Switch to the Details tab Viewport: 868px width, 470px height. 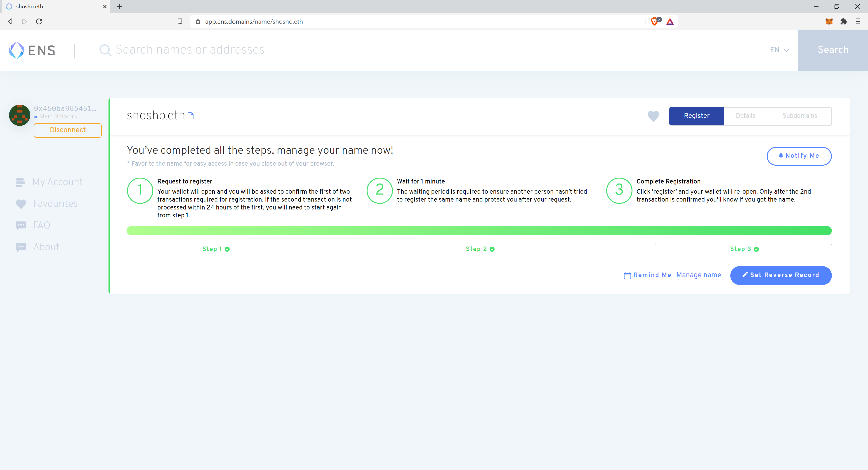coord(745,116)
